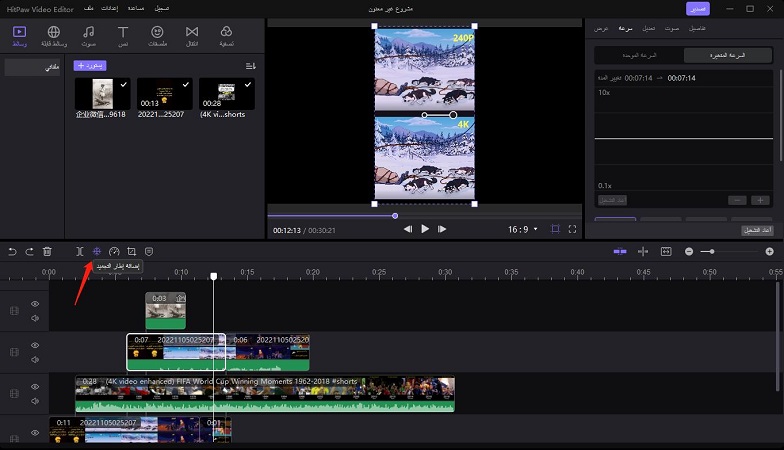784x450 pixels.
Task: Mute the track with the selected 0:07 clip
Action: (x=35, y=360)
